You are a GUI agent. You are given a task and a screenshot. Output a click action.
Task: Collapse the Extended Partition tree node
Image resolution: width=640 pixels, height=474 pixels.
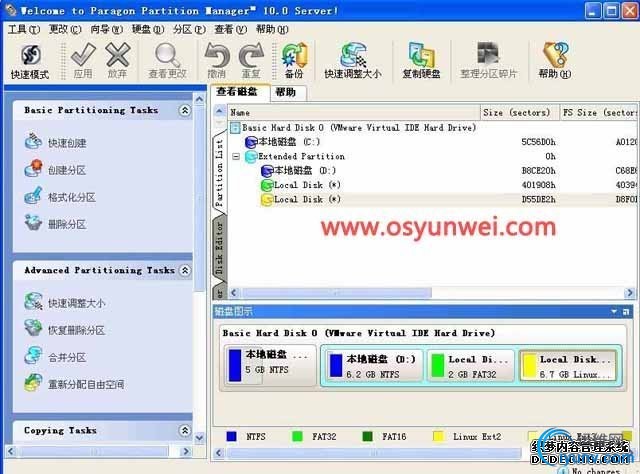236,156
